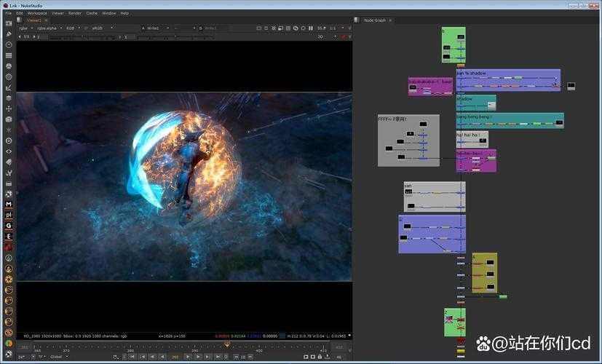Refresh the viewer with circular arrows icon

[x=296, y=28]
